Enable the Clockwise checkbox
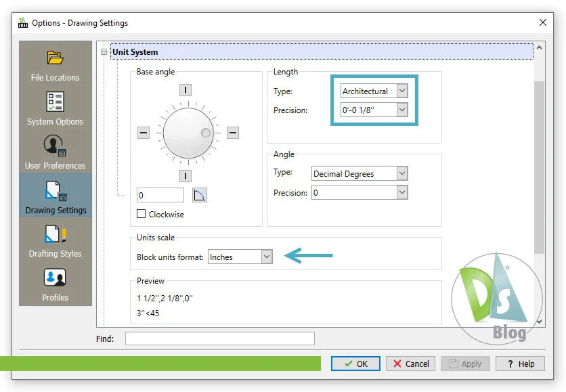The image size is (566, 392). (x=141, y=214)
